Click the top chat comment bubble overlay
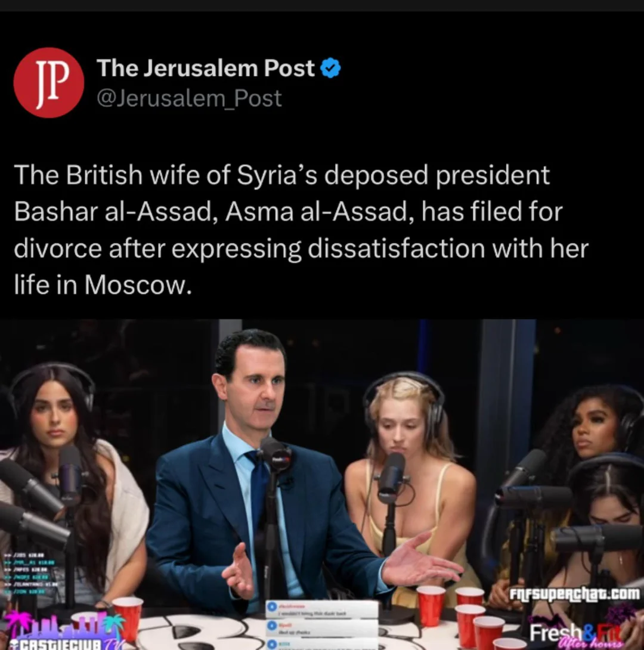Screen dimensions: 644x650 click(x=322, y=609)
